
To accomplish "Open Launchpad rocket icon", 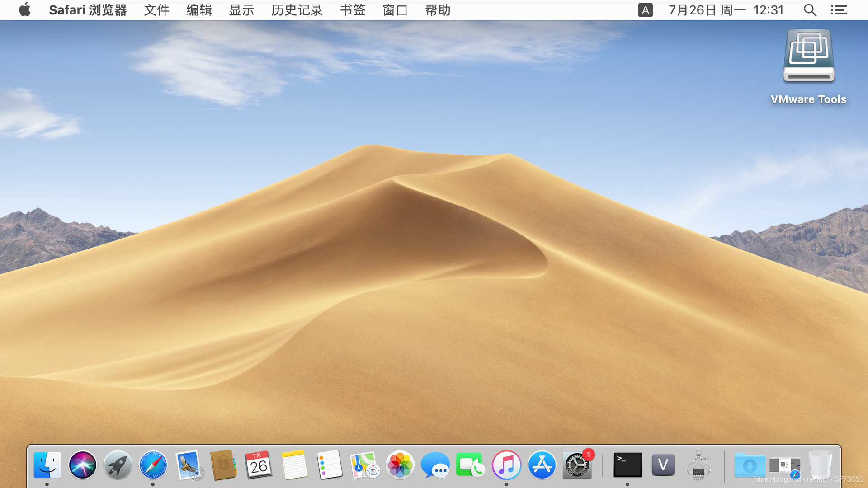I will click(x=118, y=465).
